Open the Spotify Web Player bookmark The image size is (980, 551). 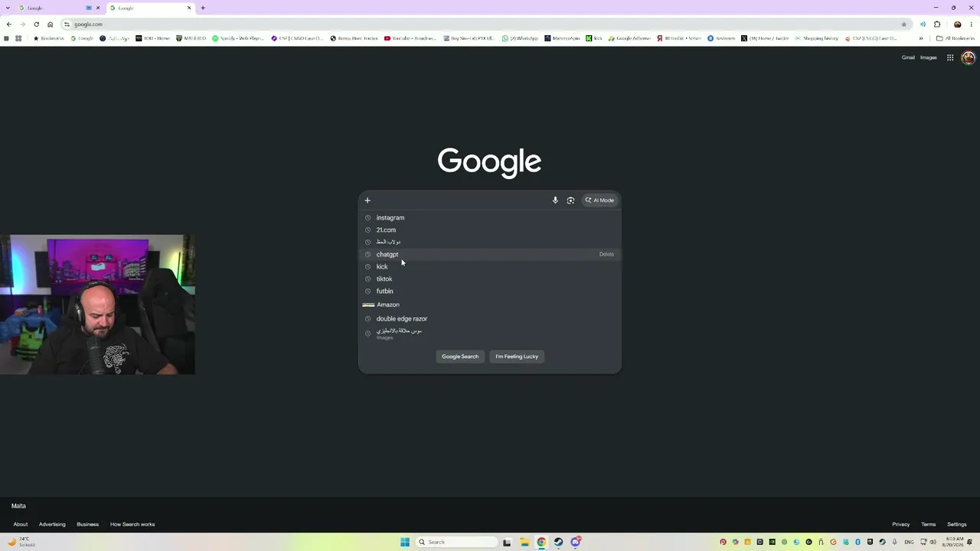(238, 38)
